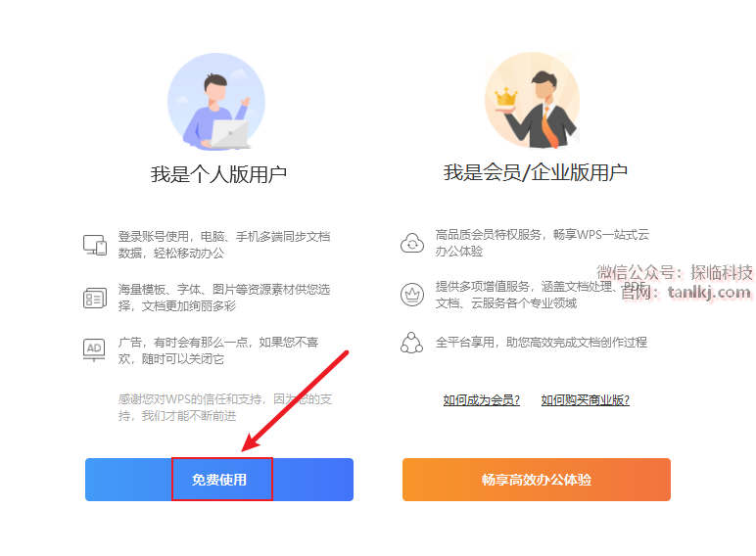The height and width of the screenshot is (556, 756).
Task: Select the 我是个人版用户 heading
Action: (219, 174)
